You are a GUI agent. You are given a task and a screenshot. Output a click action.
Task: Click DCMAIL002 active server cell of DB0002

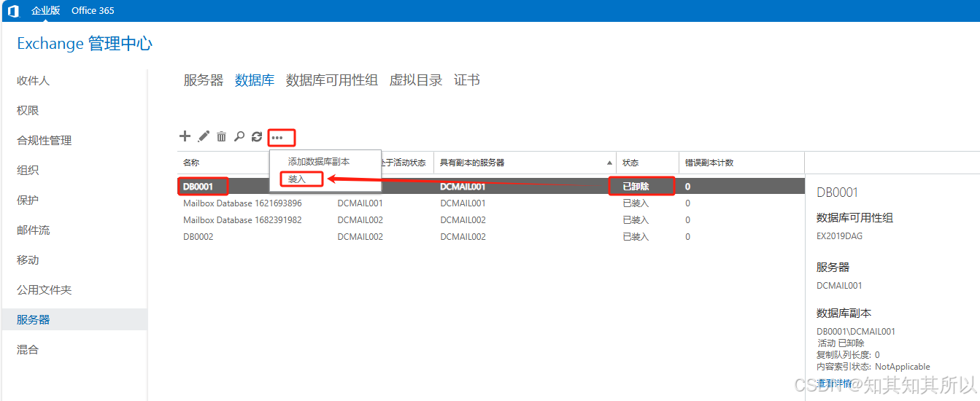pos(360,237)
